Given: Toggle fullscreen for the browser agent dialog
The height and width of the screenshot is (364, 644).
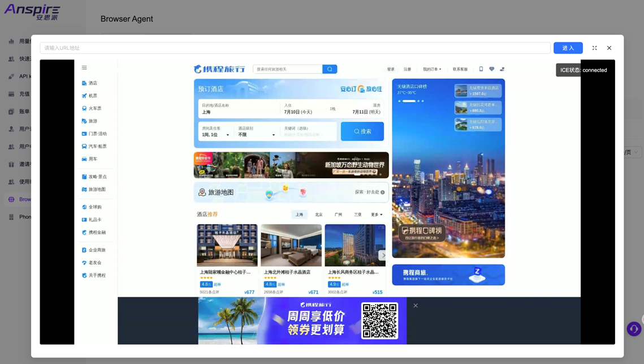Looking at the screenshot, I should pos(594,48).
